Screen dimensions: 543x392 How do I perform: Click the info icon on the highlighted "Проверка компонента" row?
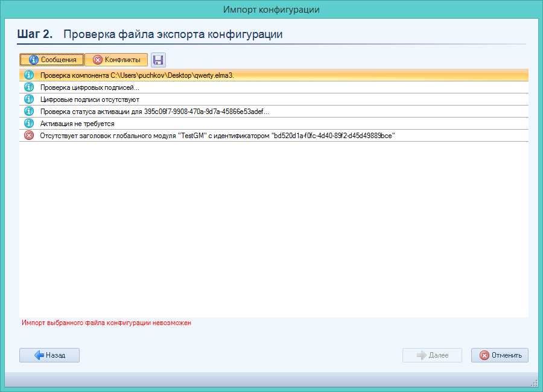tap(28, 75)
